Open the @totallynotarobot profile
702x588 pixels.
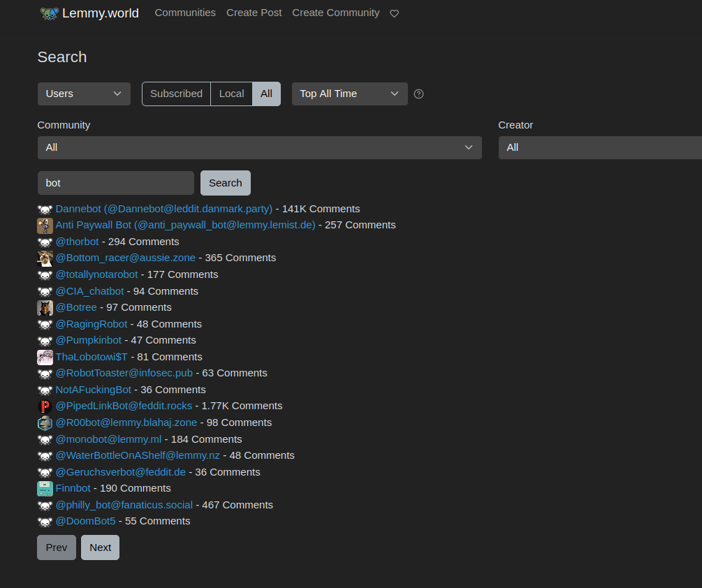96,274
